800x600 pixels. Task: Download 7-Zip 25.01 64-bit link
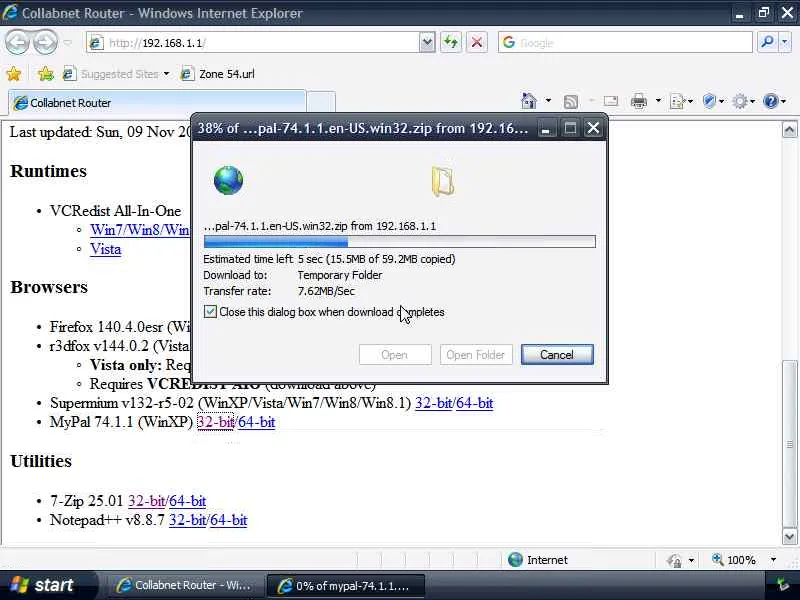coord(188,501)
